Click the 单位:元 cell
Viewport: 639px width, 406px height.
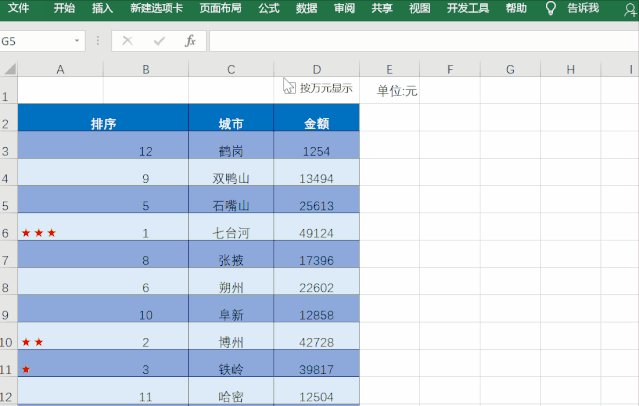coord(390,90)
